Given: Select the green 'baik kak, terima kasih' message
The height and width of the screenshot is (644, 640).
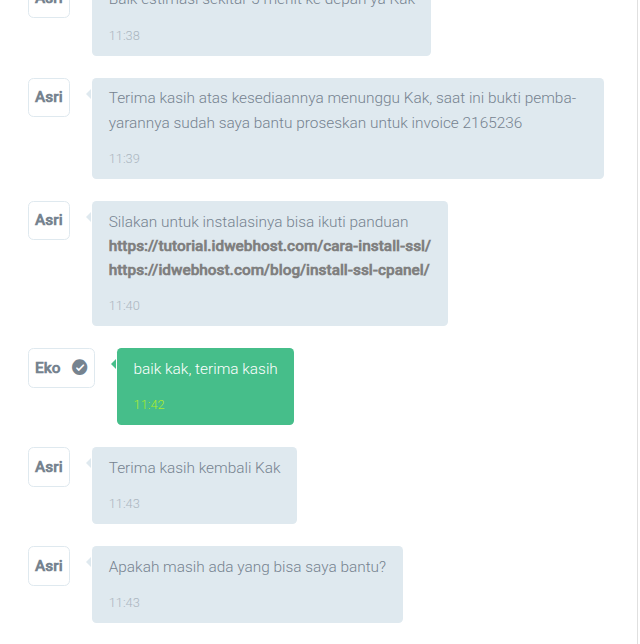Looking at the screenshot, I should point(205,386).
